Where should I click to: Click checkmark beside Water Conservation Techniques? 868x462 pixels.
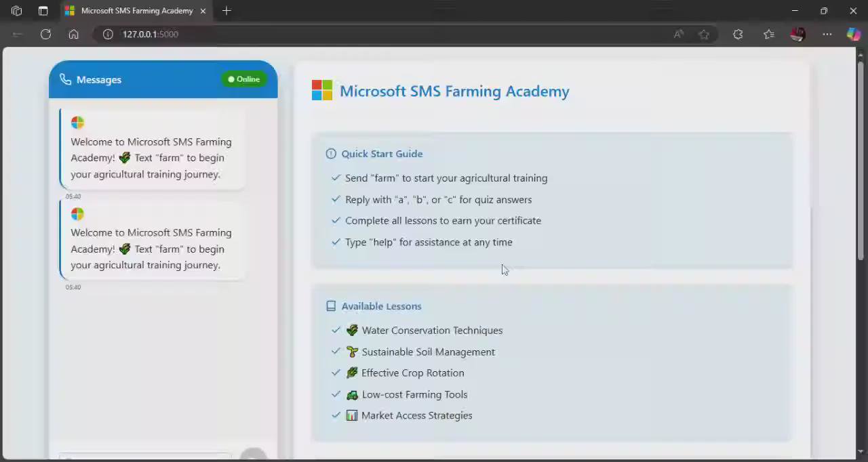click(336, 330)
